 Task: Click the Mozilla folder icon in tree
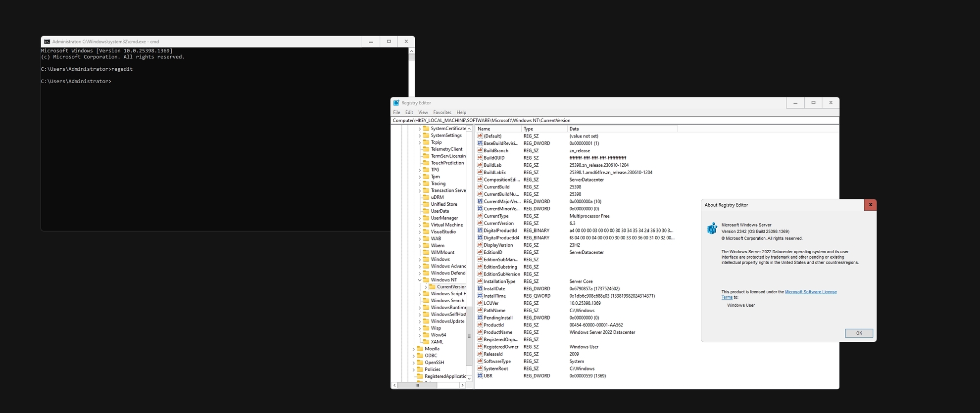[x=420, y=349]
